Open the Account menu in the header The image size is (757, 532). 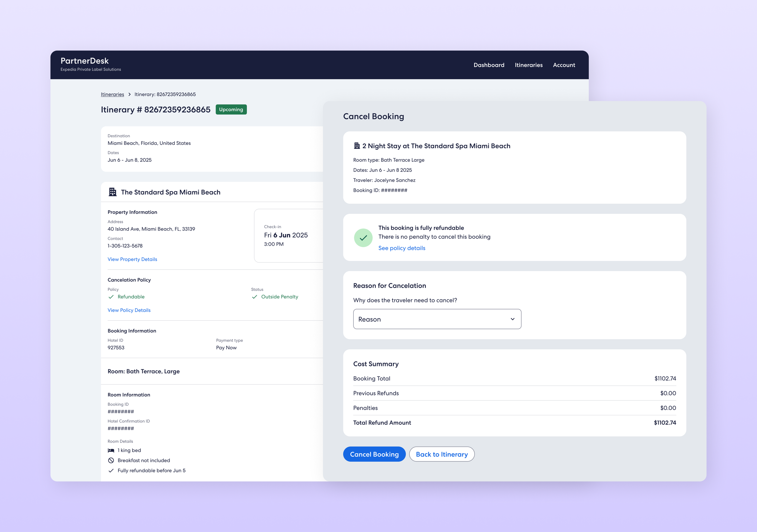tap(564, 65)
